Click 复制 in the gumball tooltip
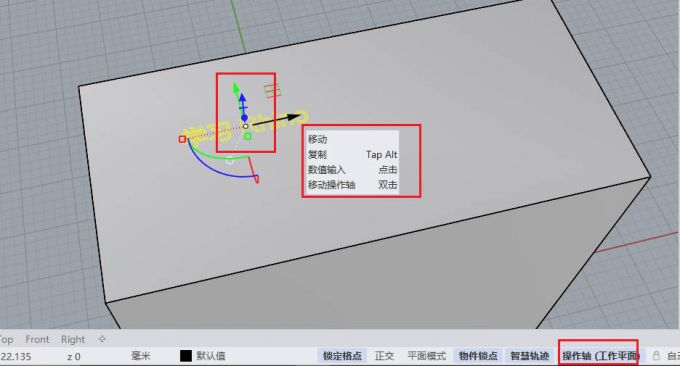Image resolution: width=680 pixels, height=366 pixels. [x=317, y=154]
